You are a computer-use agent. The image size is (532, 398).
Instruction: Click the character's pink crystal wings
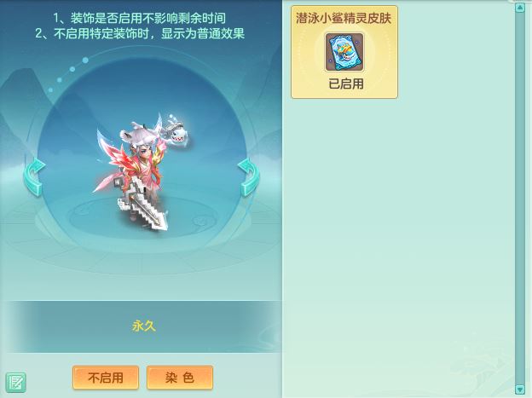point(115,159)
